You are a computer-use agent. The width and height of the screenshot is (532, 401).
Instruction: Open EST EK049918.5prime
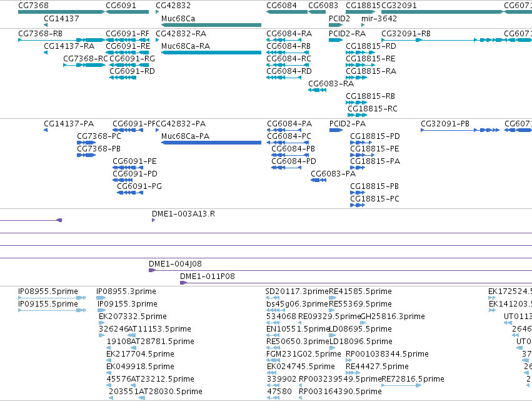pyautogui.click(x=141, y=367)
